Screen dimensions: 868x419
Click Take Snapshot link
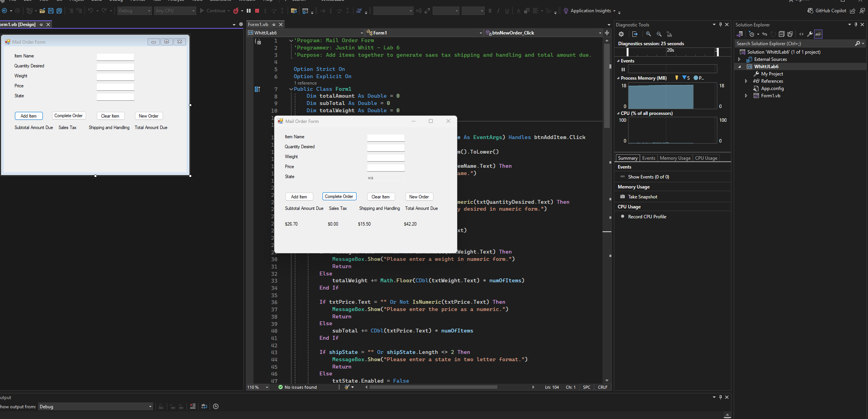pos(642,197)
